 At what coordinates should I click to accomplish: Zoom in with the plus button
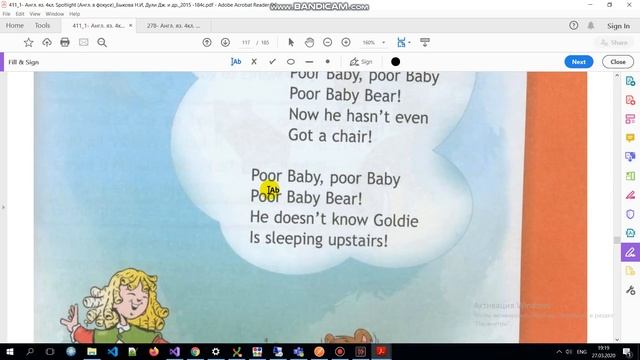coord(346,42)
